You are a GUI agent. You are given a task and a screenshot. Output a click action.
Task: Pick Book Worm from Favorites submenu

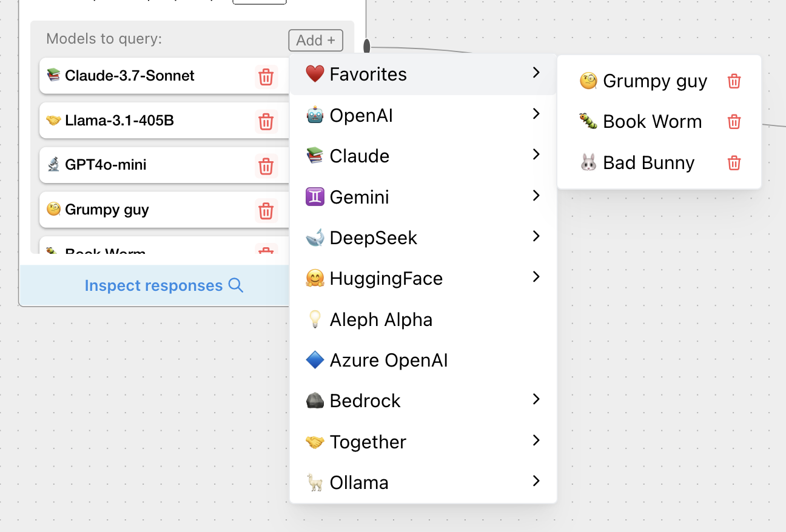tap(652, 122)
